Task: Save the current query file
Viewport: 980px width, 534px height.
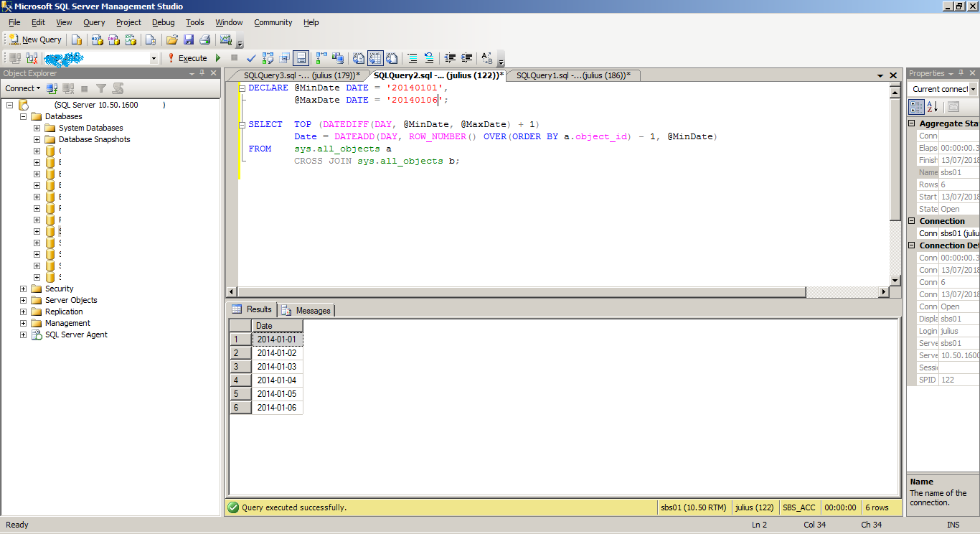Action: click(189, 39)
